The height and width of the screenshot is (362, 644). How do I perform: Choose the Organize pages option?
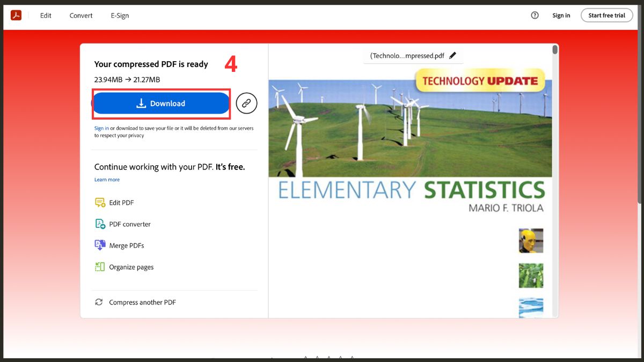(x=131, y=267)
